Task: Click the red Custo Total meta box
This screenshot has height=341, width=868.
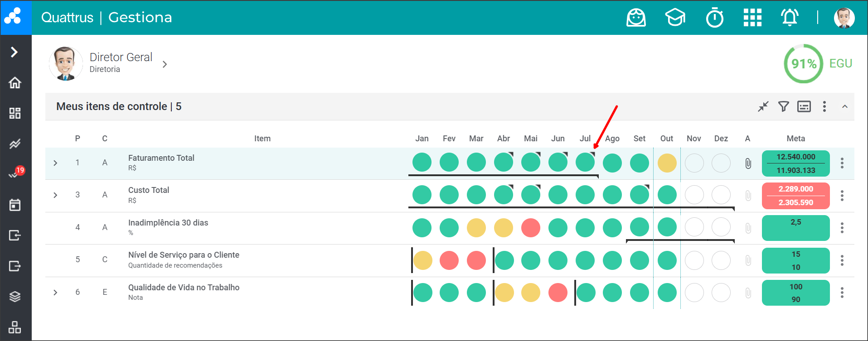Action: 795,196
